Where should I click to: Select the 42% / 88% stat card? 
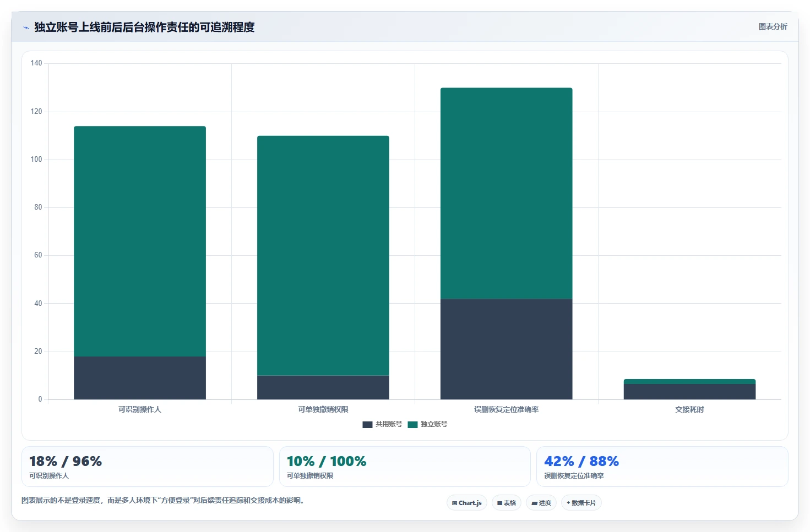click(x=662, y=467)
